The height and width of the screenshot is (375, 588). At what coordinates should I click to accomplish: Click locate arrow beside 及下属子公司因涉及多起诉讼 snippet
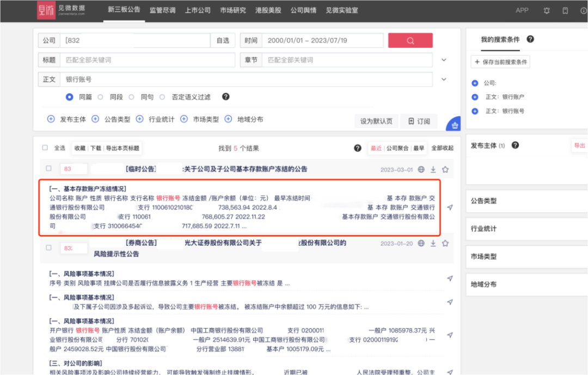point(450,302)
